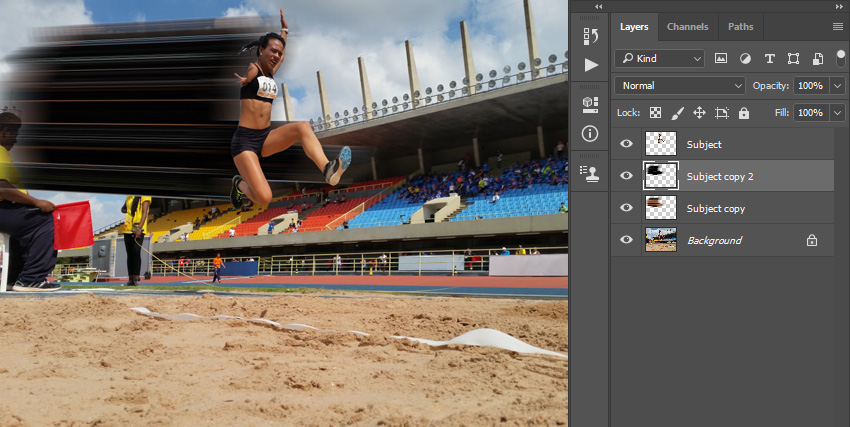Image resolution: width=850 pixels, height=427 pixels.
Task: Click the Opacity label
Action: 770,86
